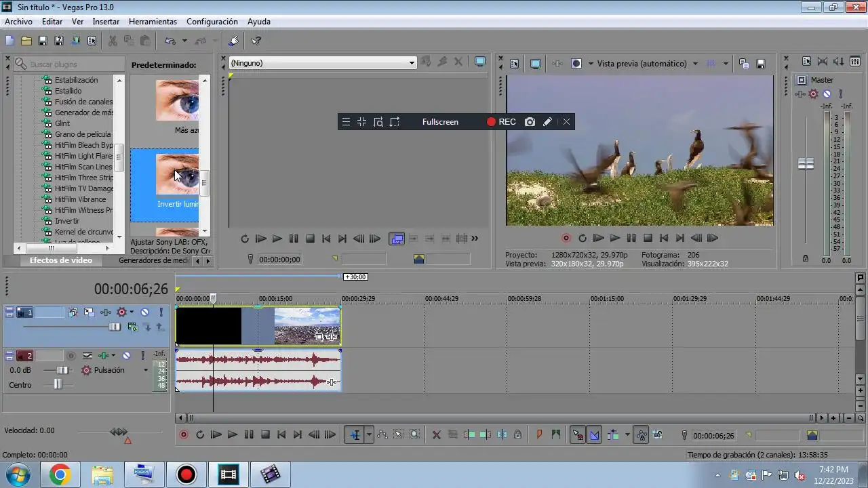Open the video track 1 FX dropdown arrow
Viewport: 868px width, 488px height.
tap(132, 312)
